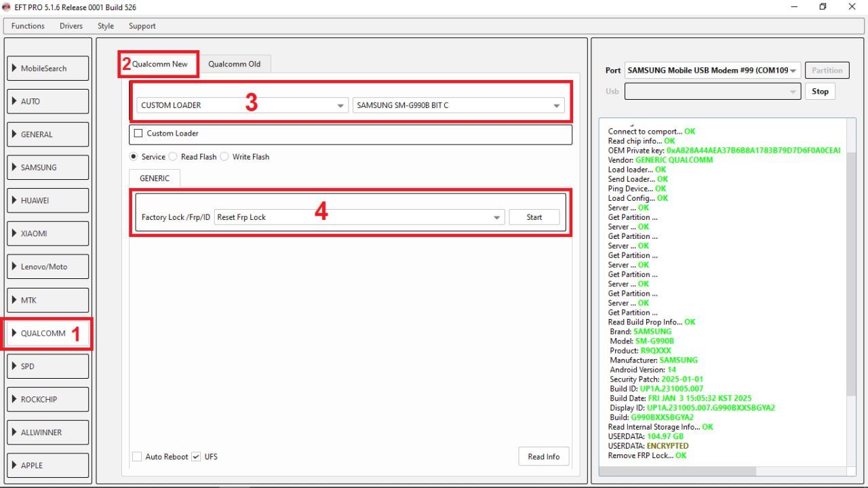Click the Start button
The width and height of the screenshot is (868, 488).
(534, 217)
